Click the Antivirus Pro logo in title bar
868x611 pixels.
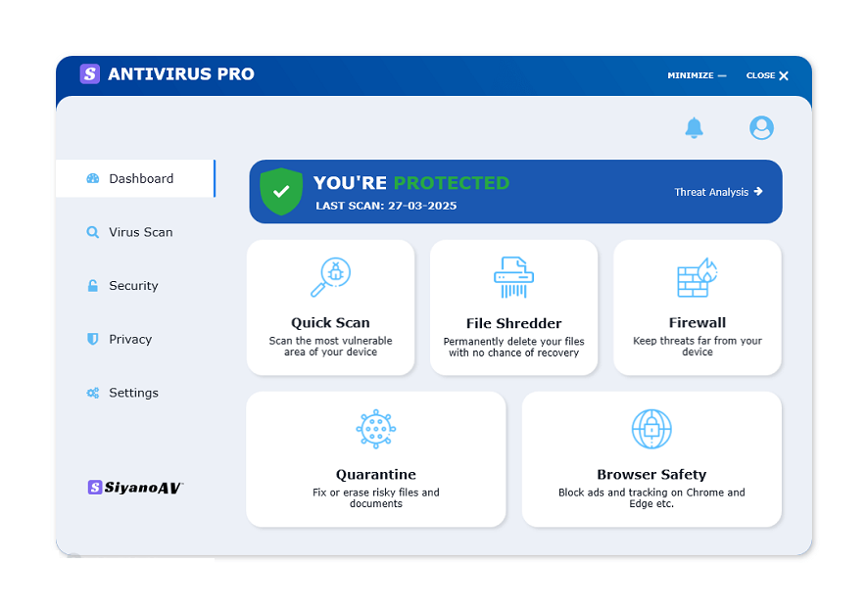(90, 74)
